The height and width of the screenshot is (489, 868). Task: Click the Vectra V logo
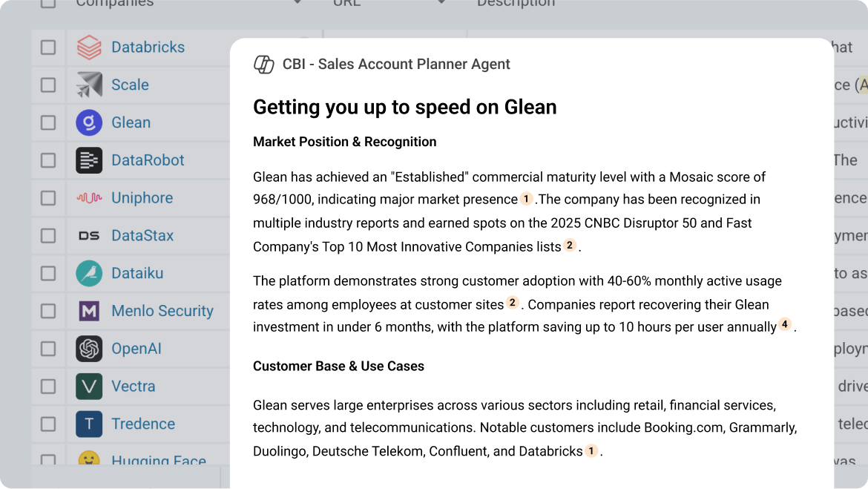[89, 386]
